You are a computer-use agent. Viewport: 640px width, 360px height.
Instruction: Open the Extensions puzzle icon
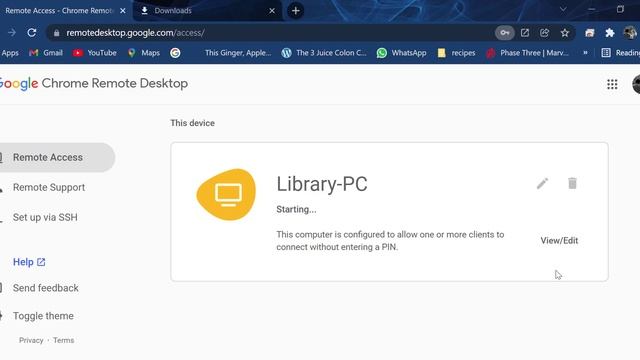(609, 33)
